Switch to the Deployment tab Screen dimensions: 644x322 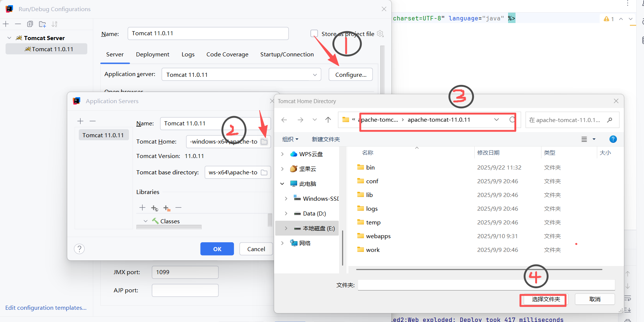[153, 54]
